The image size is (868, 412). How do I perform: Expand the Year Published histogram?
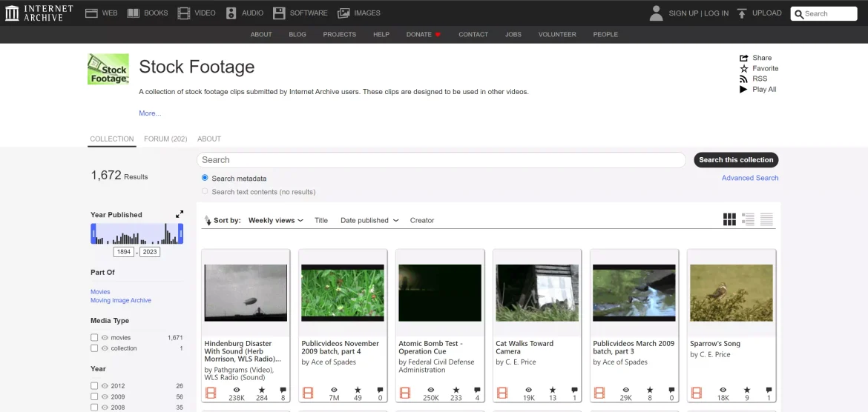point(180,214)
